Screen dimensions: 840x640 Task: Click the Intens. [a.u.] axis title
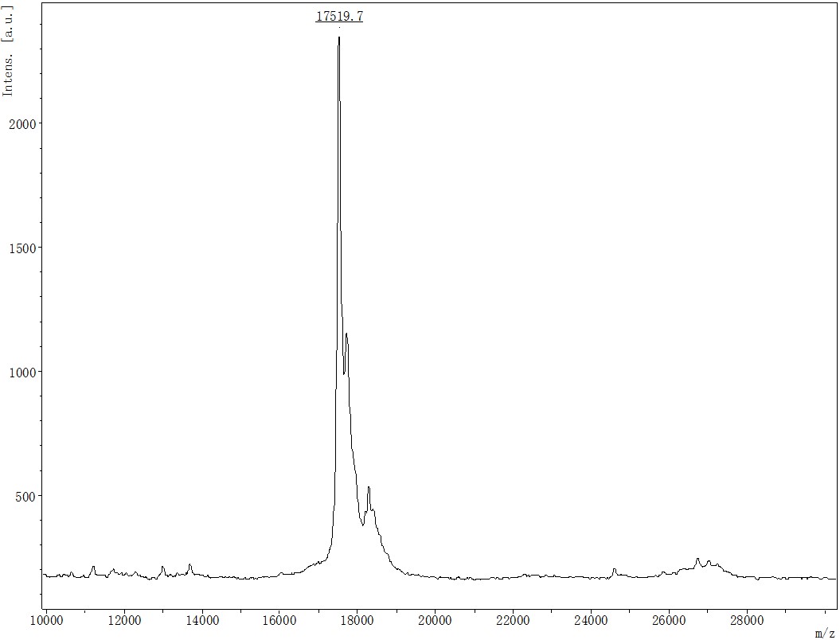pyautogui.click(x=7, y=50)
